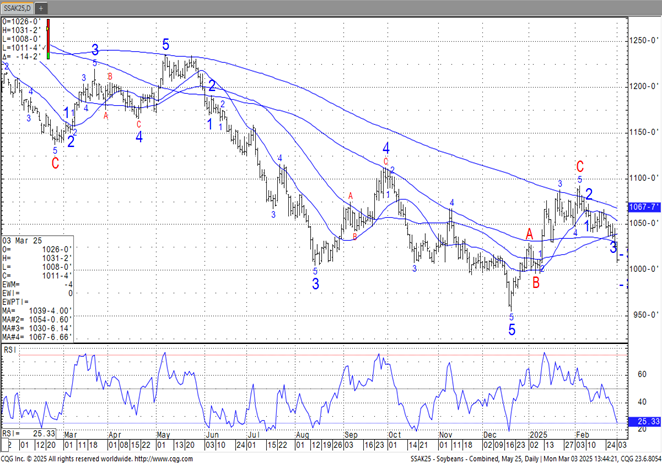
Task: Click the highlighted 25.33 RSI value tag
Action: click(x=642, y=423)
